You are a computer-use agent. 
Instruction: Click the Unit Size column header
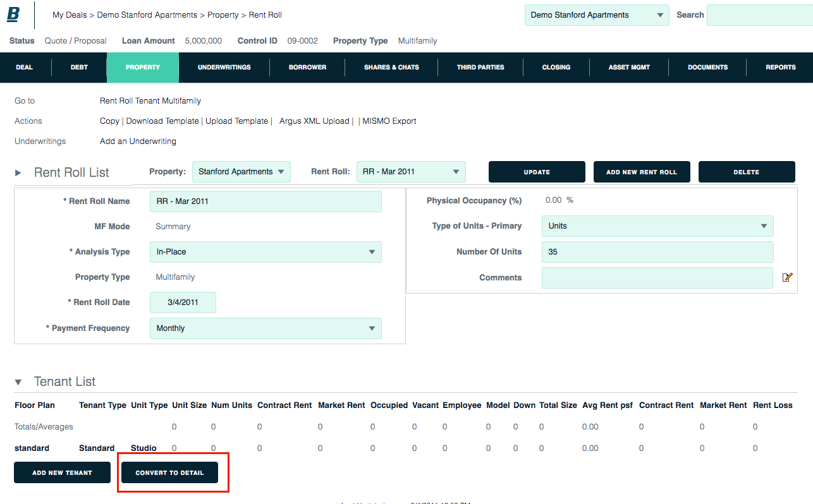pos(189,405)
